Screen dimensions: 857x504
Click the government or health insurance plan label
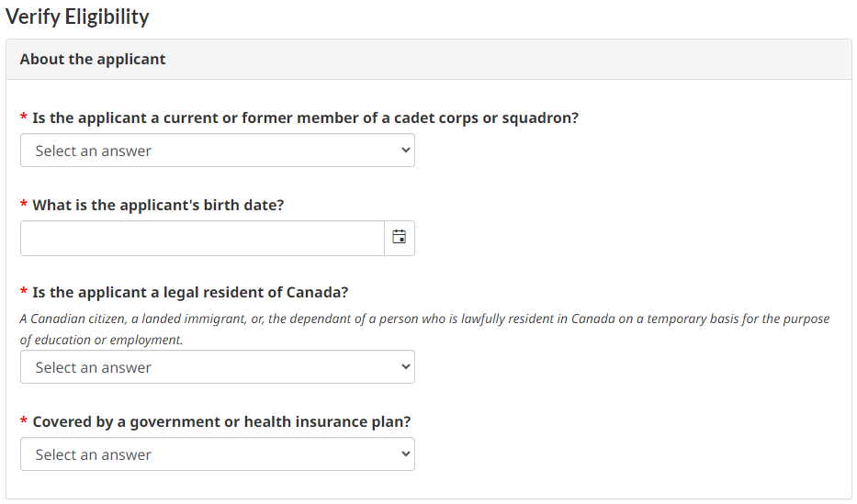click(x=221, y=421)
